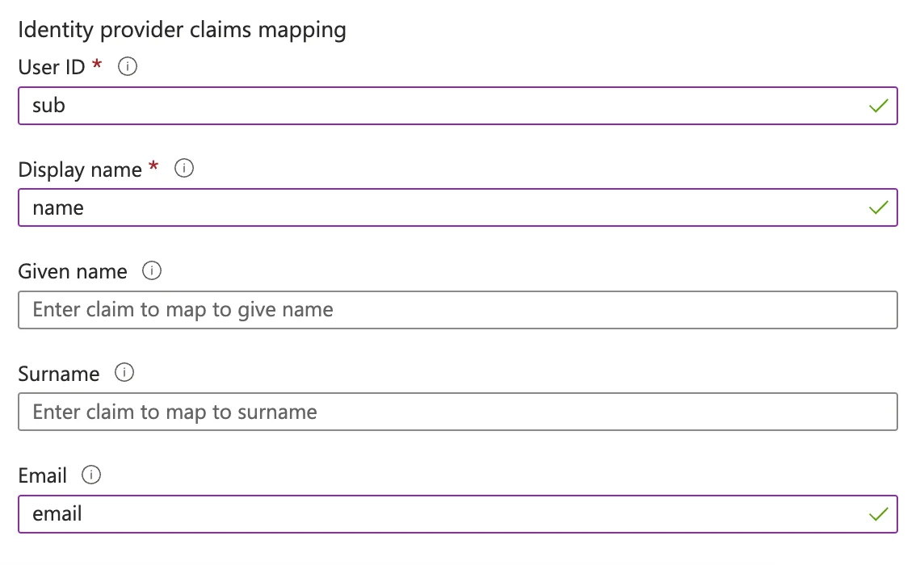Click the Display name info icon
Screen dimensions: 924x565
pyautogui.click(x=183, y=169)
